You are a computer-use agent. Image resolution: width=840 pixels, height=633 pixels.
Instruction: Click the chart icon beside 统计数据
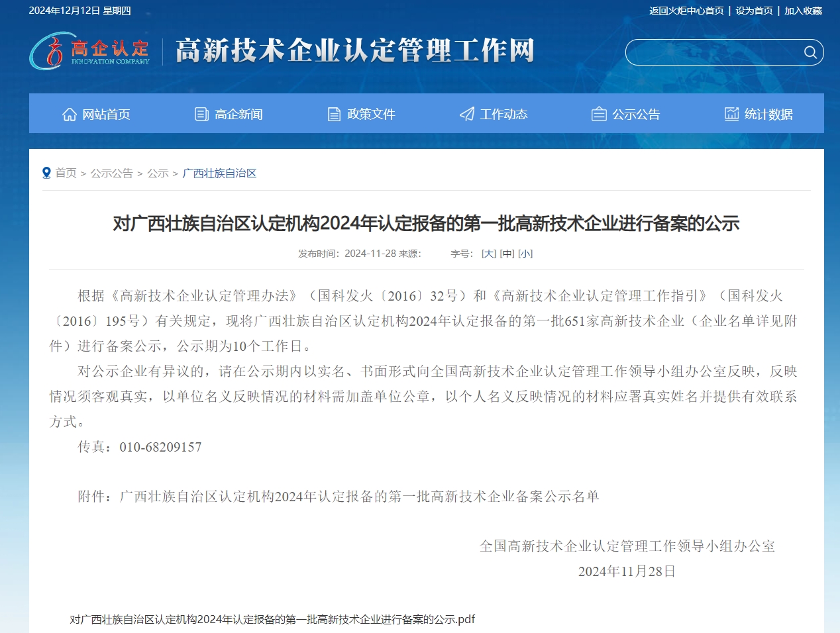click(x=731, y=115)
